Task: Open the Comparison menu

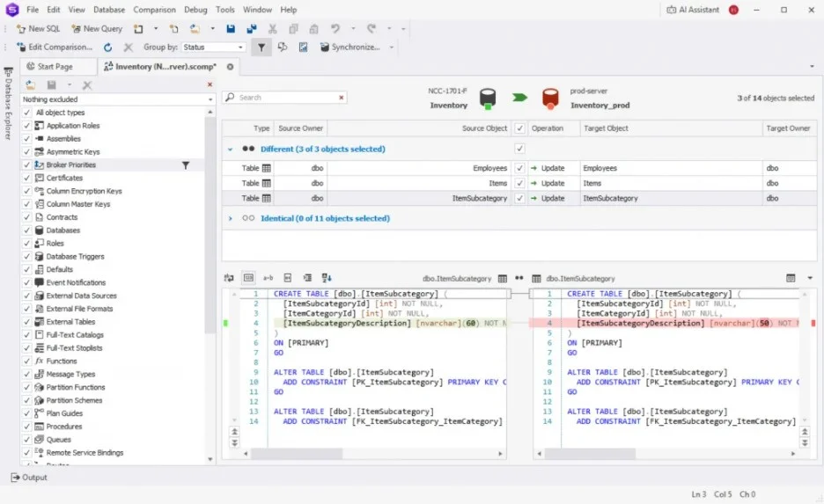Action: [x=155, y=10]
